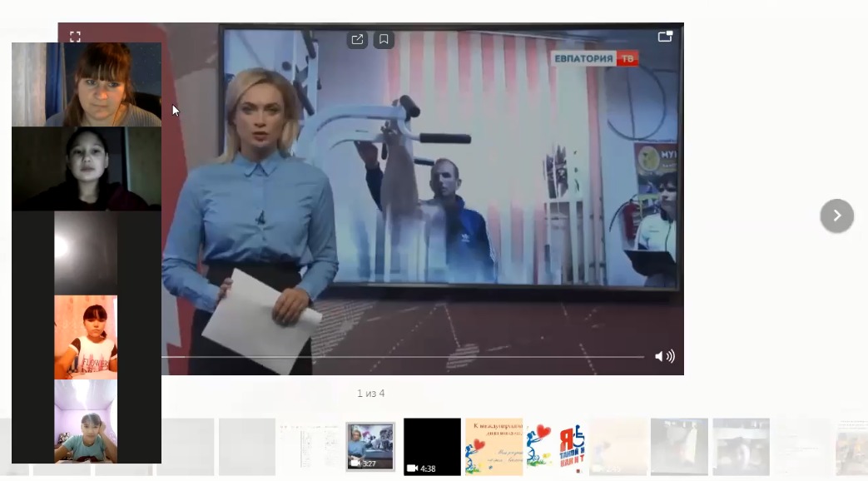Bookmark the video with the bookmark icon
The height and width of the screenshot is (481, 868).
[x=384, y=39]
